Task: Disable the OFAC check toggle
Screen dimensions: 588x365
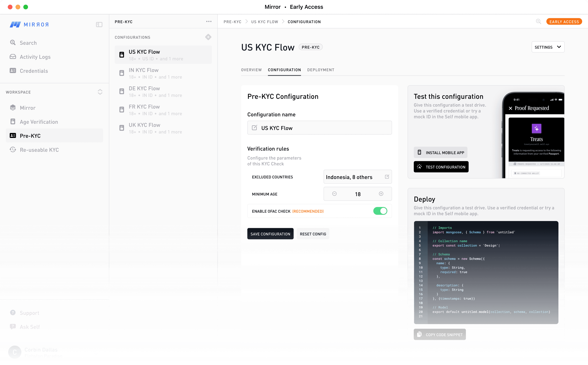Action: 380,211
